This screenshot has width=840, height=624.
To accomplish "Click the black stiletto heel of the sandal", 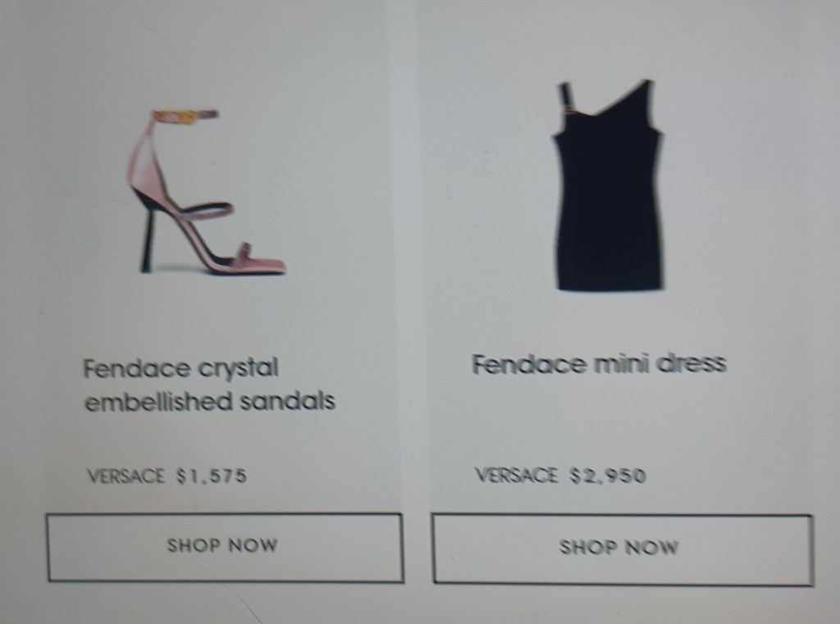I will tap(148, 240).
